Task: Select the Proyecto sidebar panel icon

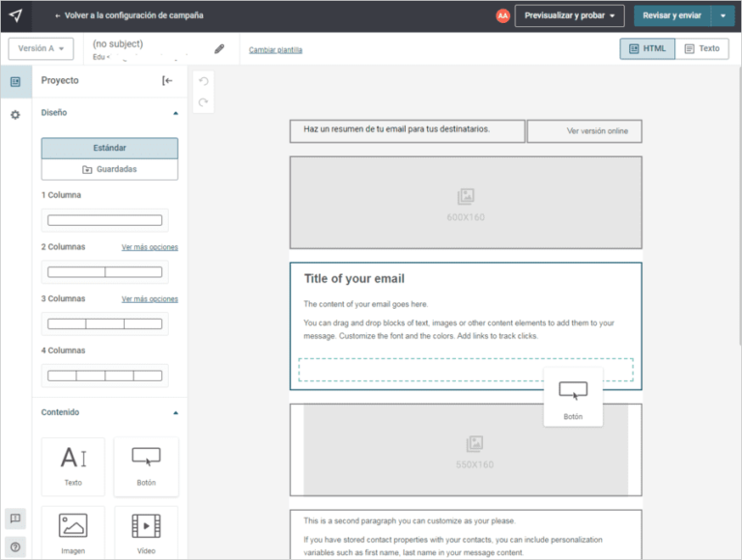Action: [x=15, y=82]
